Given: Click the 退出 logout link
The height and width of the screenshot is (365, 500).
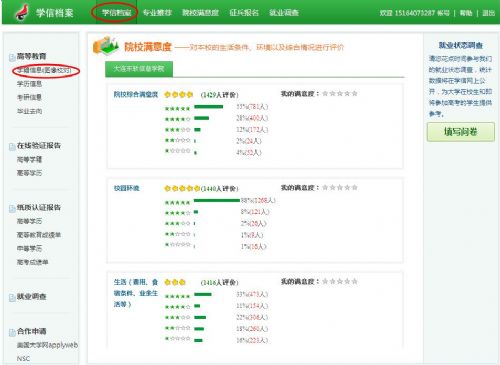Looking at the screenshot, I should [x=488, y=13].
